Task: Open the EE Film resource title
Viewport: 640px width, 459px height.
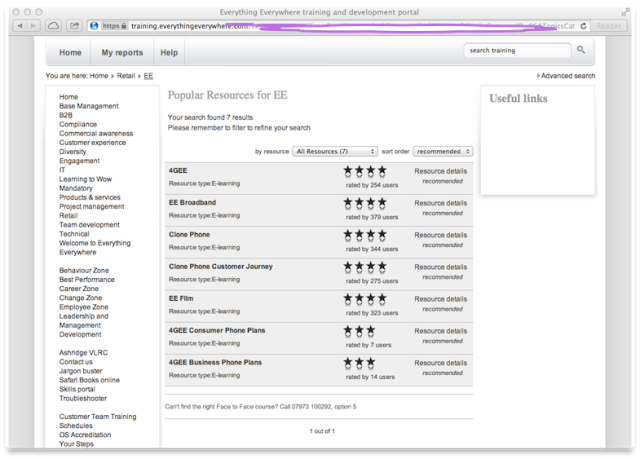Action: pyautogui.click(x=181, y=299)
